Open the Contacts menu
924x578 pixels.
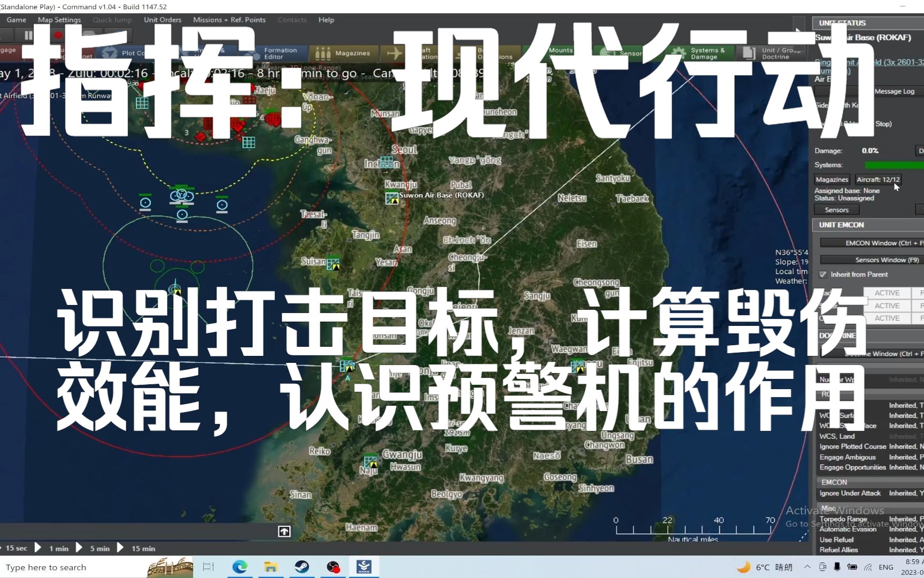(x=292, y=20)
